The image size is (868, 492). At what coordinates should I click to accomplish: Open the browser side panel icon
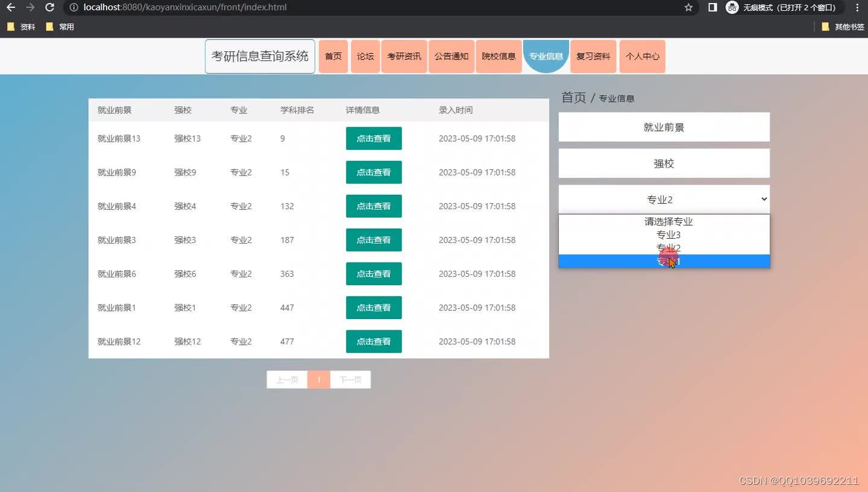(712, 7)
